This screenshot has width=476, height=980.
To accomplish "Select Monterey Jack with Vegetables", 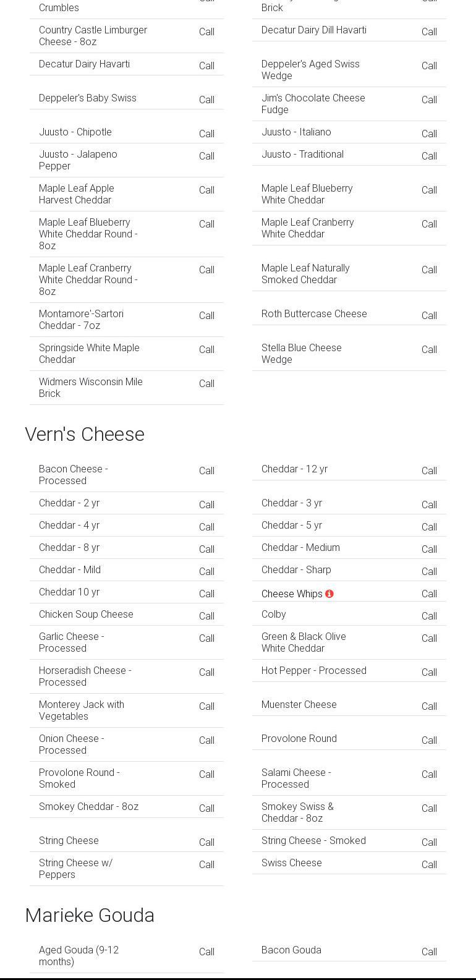I will point(82,710).
